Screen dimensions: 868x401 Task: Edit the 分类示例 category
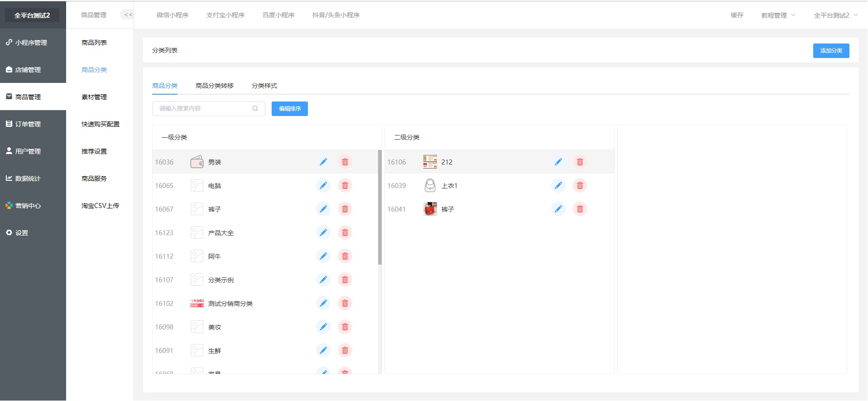(323, 280)
